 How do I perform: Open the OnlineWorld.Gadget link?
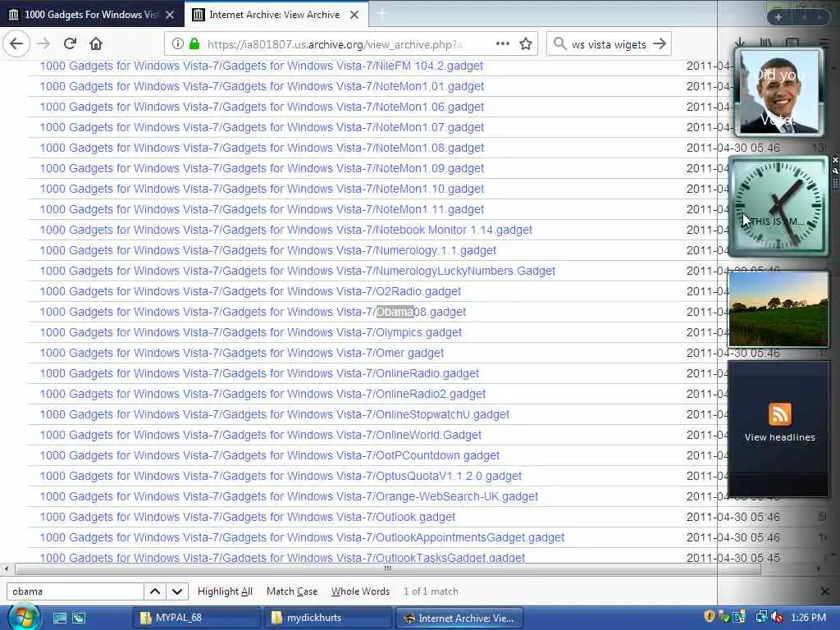click(260, 435)
